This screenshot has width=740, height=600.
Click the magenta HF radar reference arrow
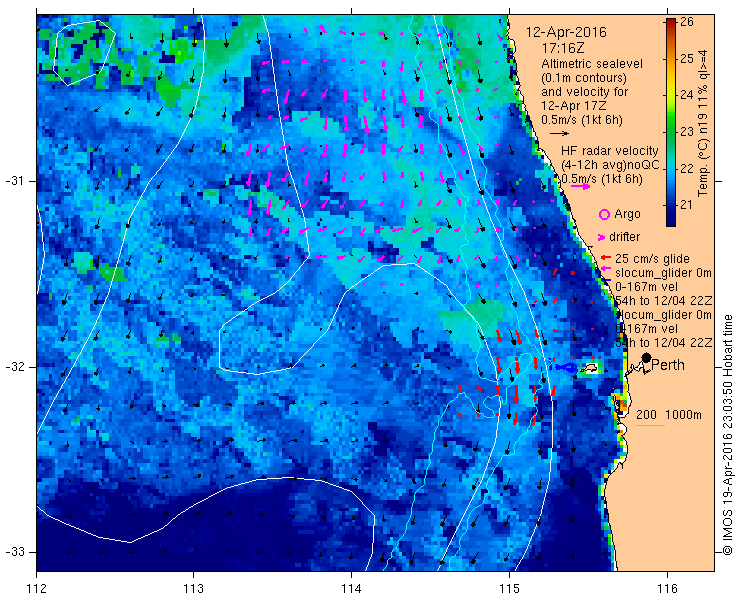coord(580,186)
